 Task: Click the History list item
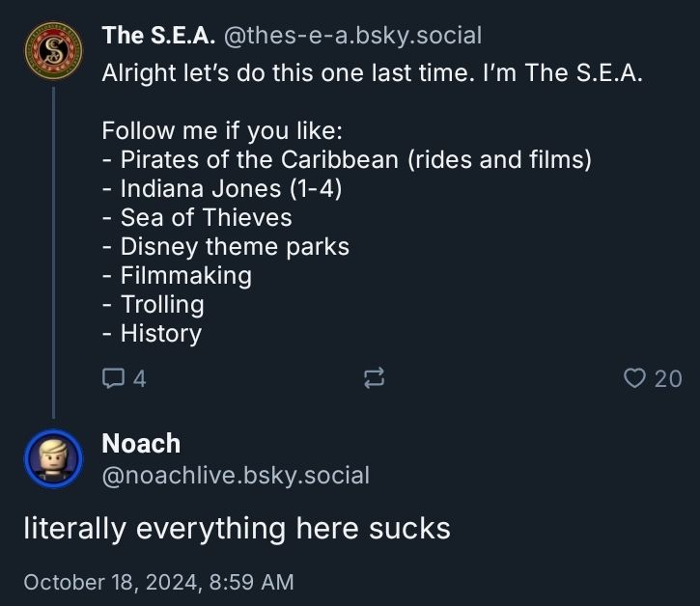(x=153, y=334)
